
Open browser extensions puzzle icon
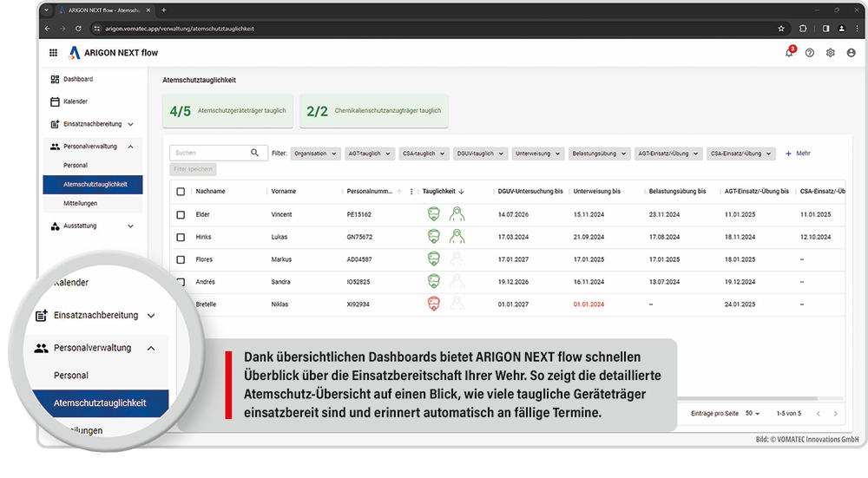pos(803,29)
